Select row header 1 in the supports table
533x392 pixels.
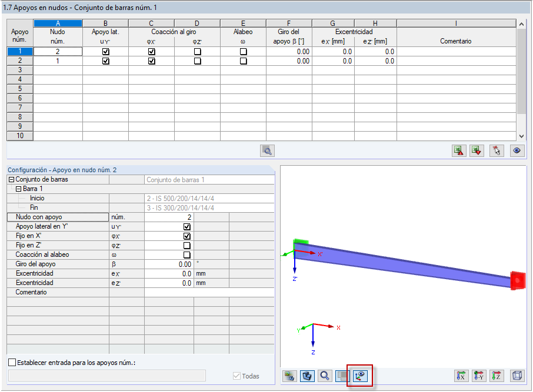coord(20,51)
